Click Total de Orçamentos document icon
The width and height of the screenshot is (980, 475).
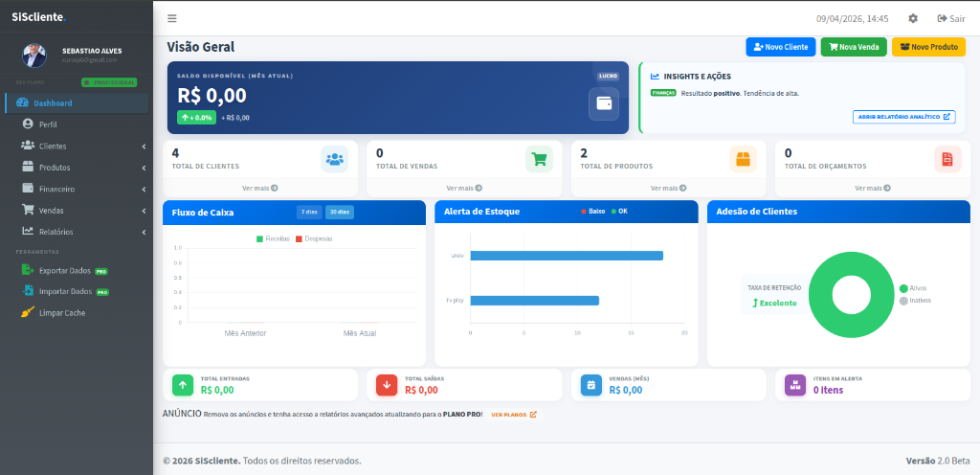click(947, 159)
